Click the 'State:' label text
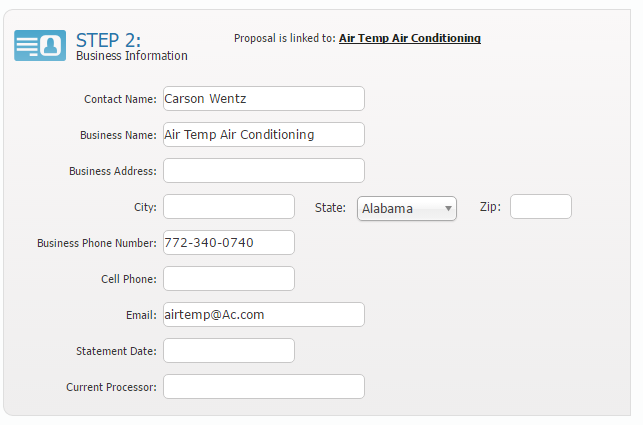Image resolution: width=643 pixels, height=425 pixels. pyautogui.click(x=330, y=208)
